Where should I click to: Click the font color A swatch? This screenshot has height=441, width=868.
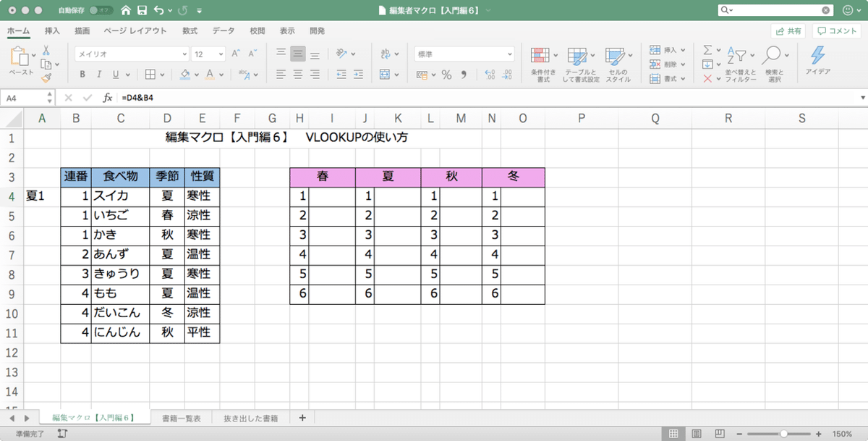[210, 74]
